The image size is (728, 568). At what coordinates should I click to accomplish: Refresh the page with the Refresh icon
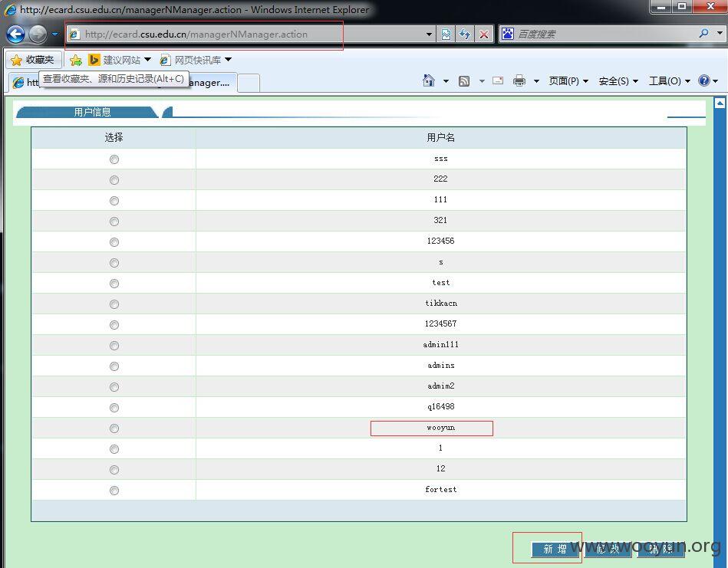[x=465, y=34]
